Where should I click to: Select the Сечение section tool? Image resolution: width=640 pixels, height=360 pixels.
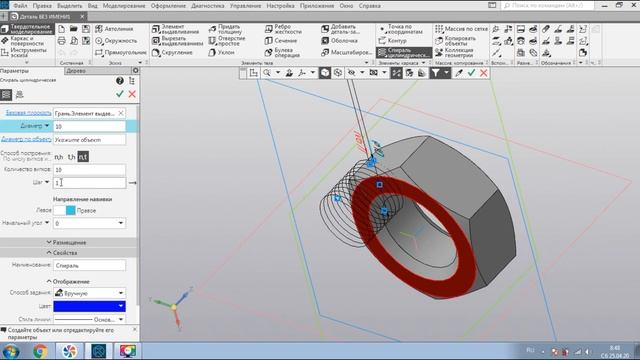coord(281,41)
